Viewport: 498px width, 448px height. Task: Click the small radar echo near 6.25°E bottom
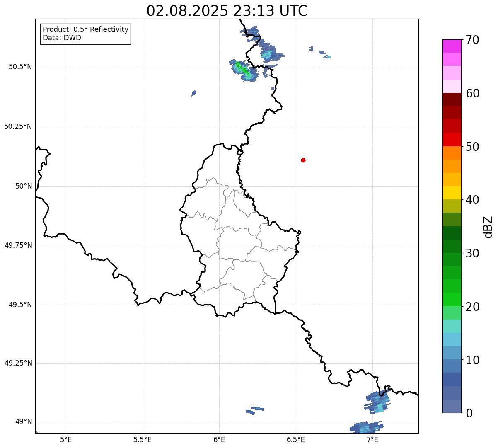(255, 410)
